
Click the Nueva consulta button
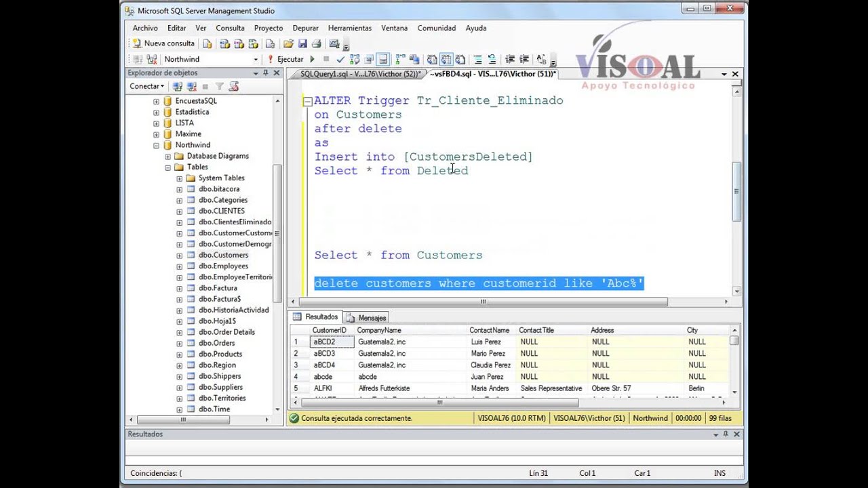click(163, 43)
